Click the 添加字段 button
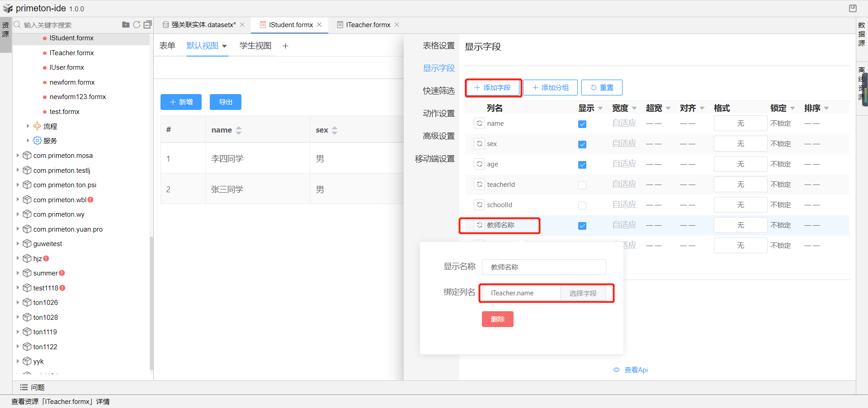This screenshot has height=408, width=868. click(493, 87)
